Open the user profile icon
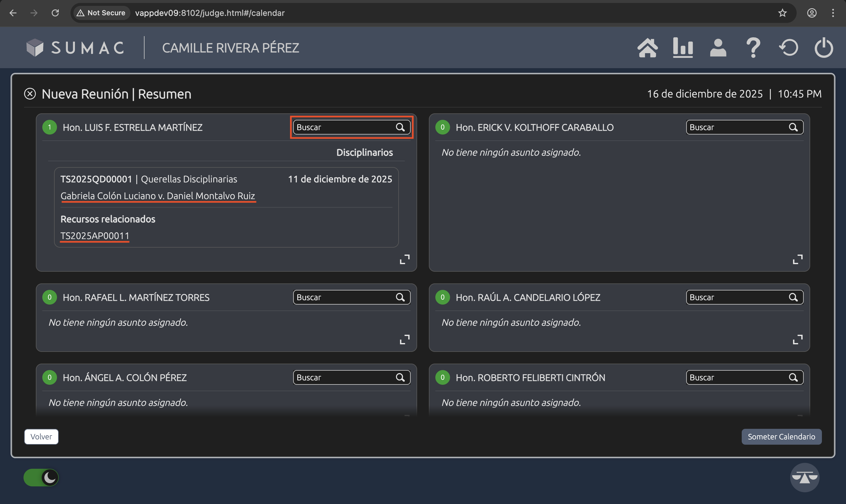The image size is (846, 504). pos(718,48)
